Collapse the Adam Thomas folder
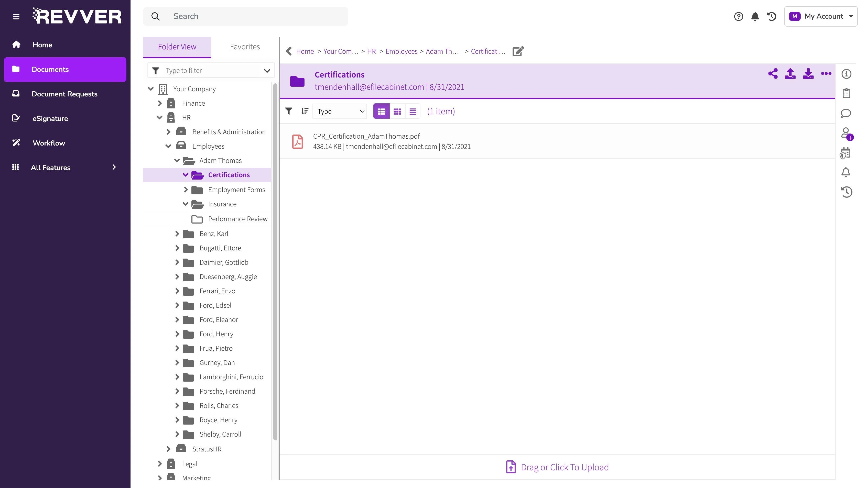 click(x=177, y=161)
